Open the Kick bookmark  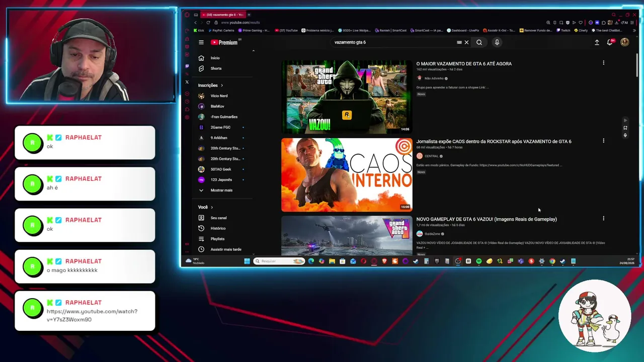point(199,31)
